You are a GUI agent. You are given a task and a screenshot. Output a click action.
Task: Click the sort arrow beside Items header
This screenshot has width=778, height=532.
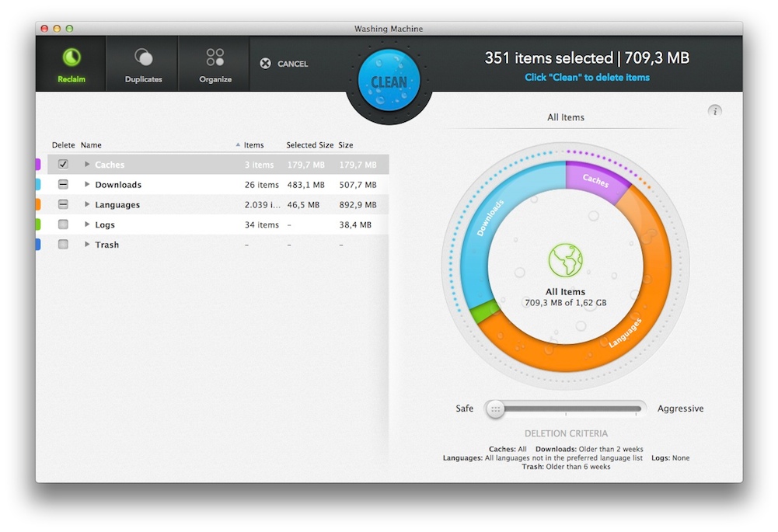[x=238, y=144]
